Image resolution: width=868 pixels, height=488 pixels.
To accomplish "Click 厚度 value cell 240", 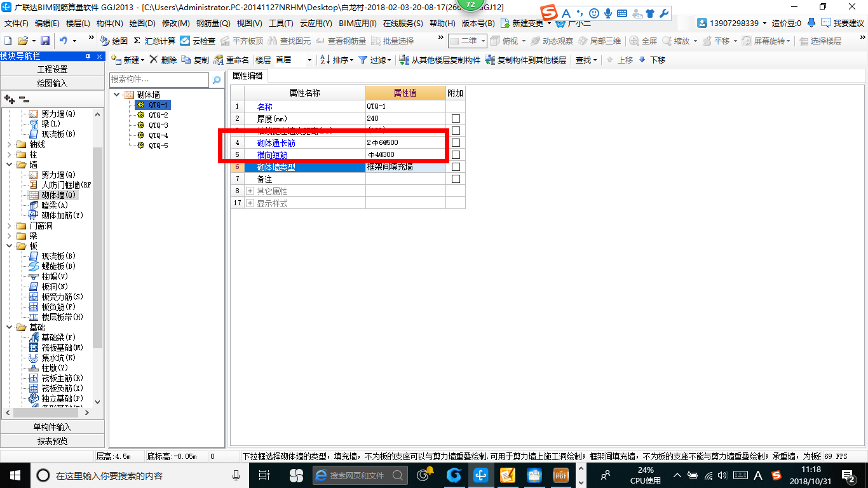I will pos(405,118).
